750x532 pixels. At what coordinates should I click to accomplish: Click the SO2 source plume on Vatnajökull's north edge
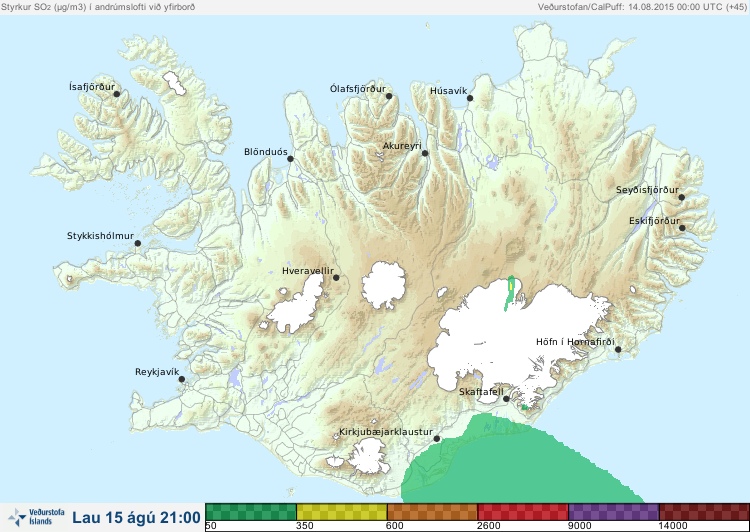510,293
